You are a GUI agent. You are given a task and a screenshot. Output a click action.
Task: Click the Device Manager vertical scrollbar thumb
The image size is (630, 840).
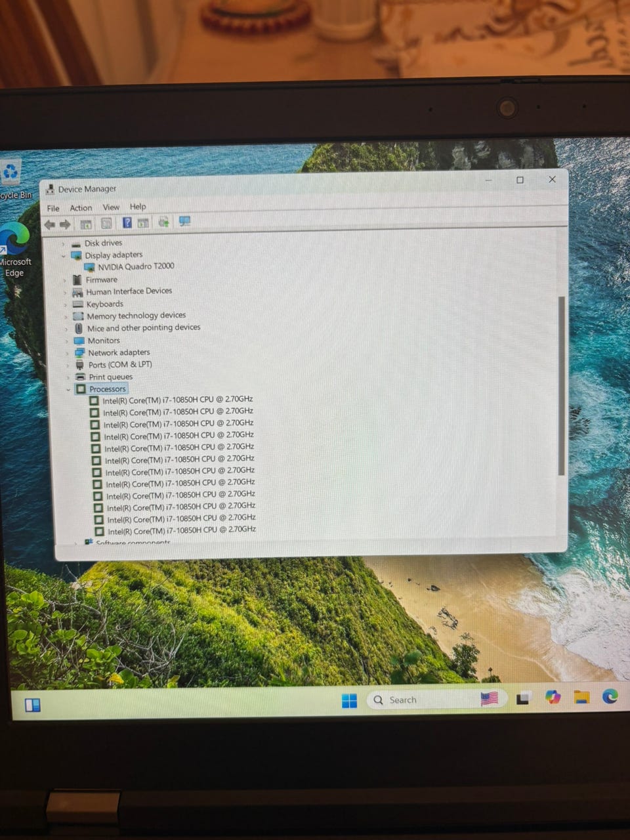(x=561, y=386)
